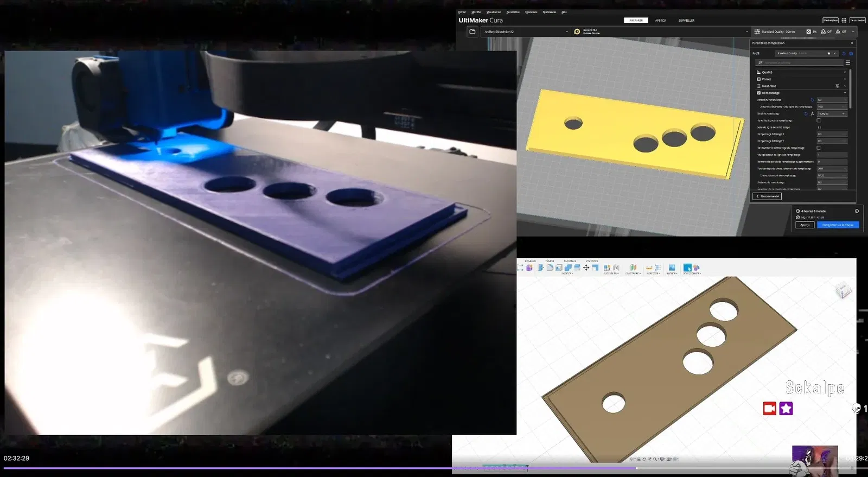Click the Fusion Combine blue boxes icon
This screenshot has width=868, height=477.
click(568, 268)
